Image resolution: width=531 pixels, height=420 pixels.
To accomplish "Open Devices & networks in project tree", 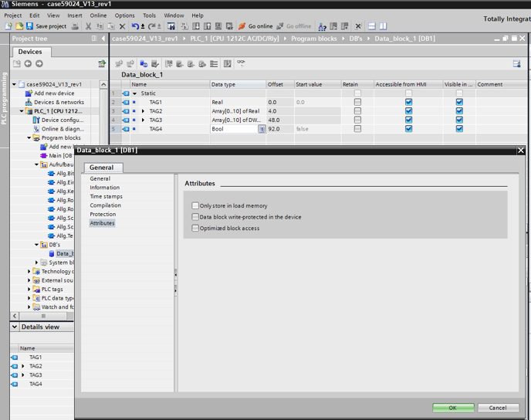I will [x=59, y=102].
